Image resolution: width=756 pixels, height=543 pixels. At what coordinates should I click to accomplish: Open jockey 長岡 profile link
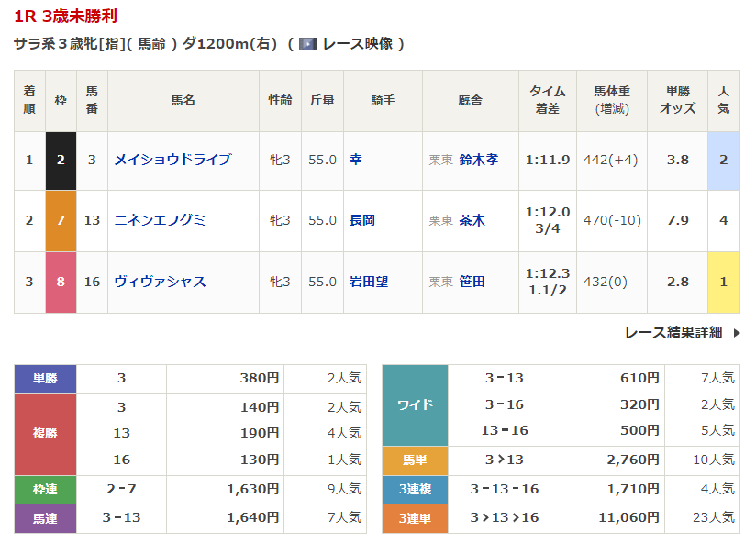pyautogui.click(x=362, y=220)
